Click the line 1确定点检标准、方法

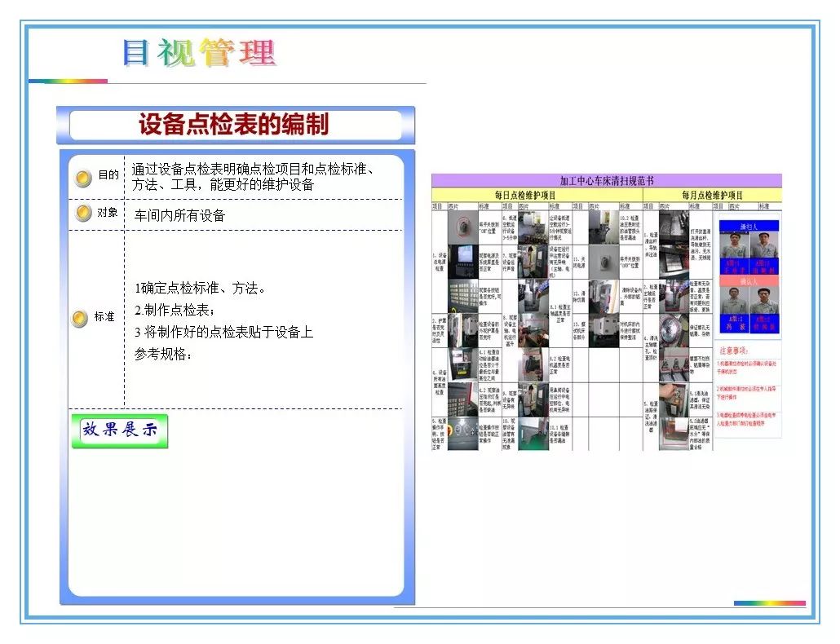click(x=201, y=288)
